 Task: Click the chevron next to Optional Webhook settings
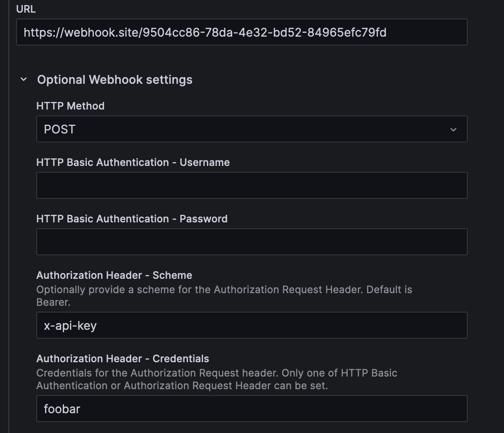(23, 79)
